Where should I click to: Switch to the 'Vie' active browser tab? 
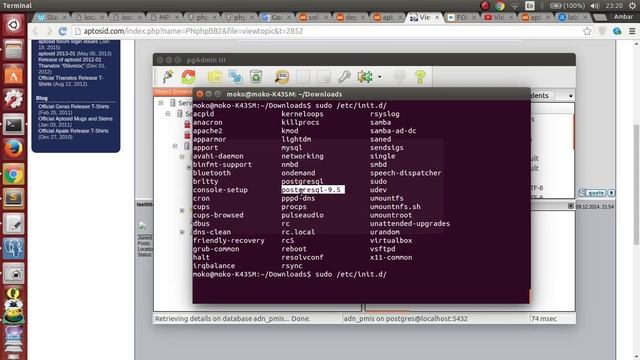coord(424,18)
